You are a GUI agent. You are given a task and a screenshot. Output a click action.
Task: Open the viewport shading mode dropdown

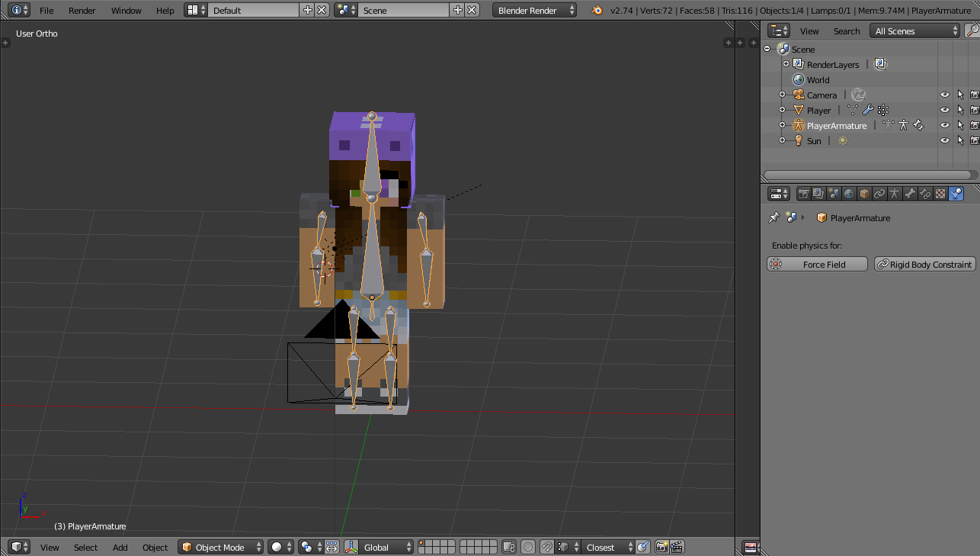point(280,547)
